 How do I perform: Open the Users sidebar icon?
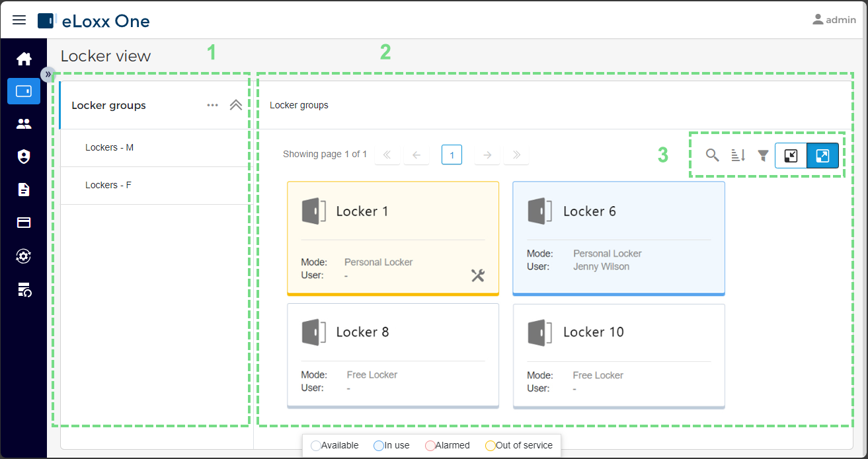point(24,124)
